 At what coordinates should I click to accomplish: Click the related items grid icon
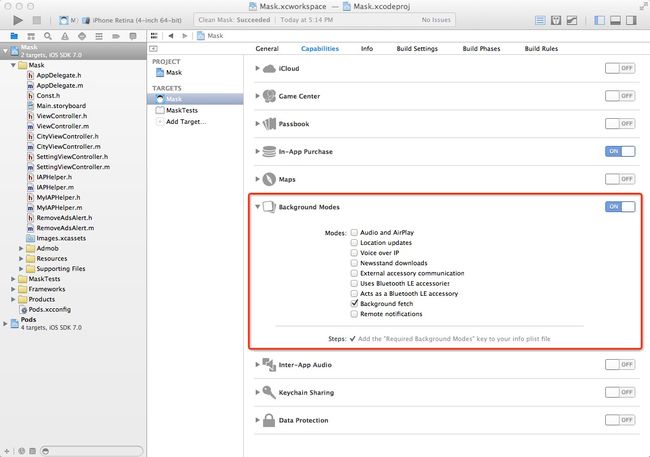click(154, 36)
